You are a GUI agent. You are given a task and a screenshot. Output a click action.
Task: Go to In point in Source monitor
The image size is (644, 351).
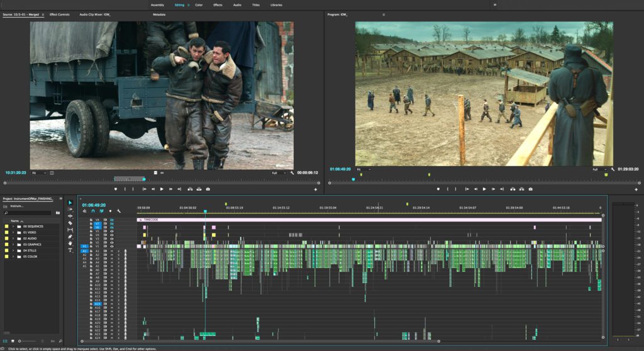(x=144, y=189)
